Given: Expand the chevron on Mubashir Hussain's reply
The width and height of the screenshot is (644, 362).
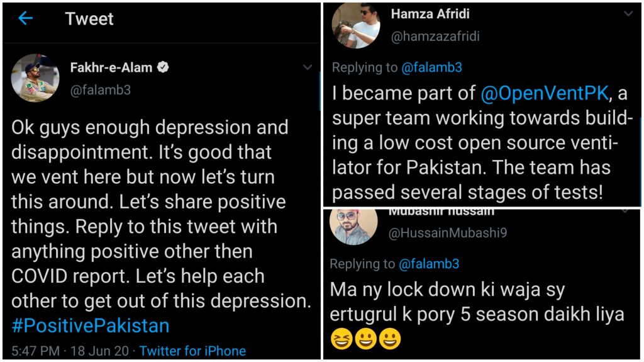Looking at the screenshot, I should point(626,212).
